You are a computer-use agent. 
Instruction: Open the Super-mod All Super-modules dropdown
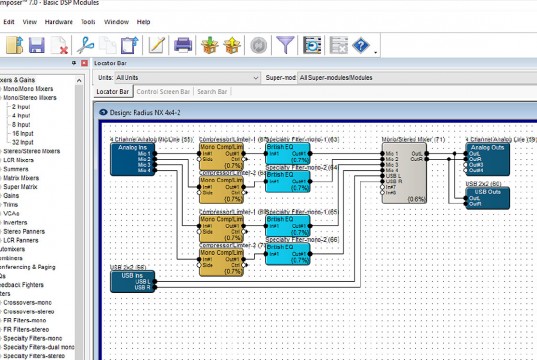click(x=417, y=78)
